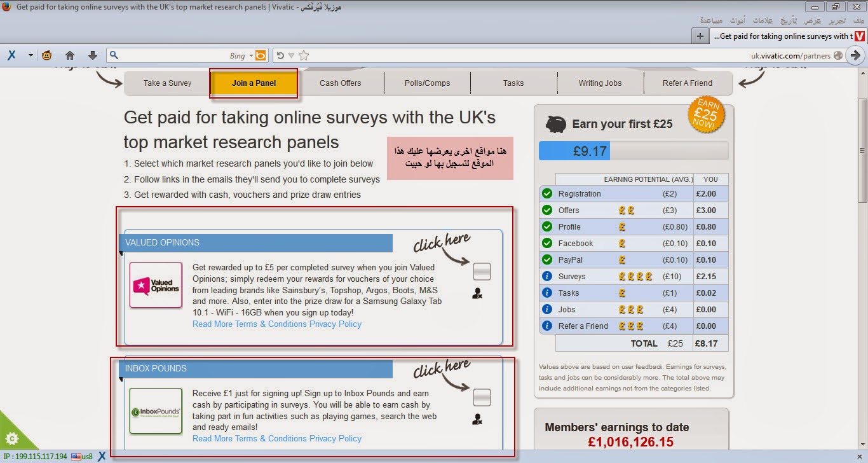Screen dimensions: 868x463
Task: Open the عرض (View) menu
Action: point(813,20)
